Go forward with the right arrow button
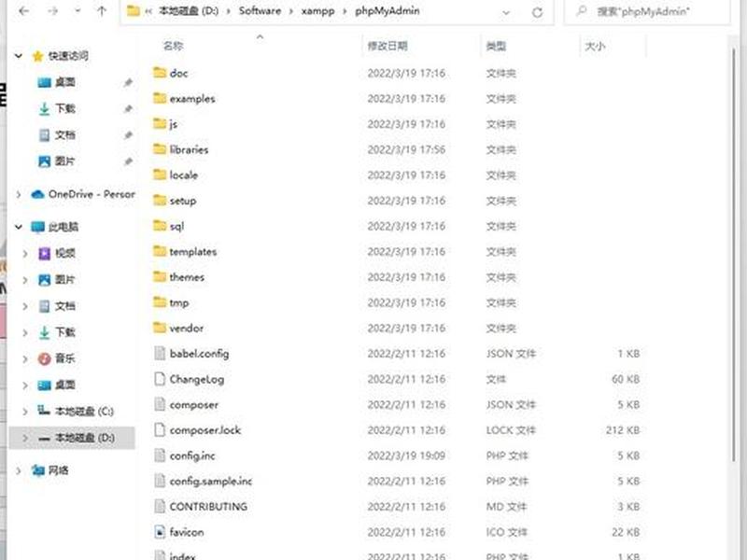Viewport: 747px width, 560px height. (52, 11)
